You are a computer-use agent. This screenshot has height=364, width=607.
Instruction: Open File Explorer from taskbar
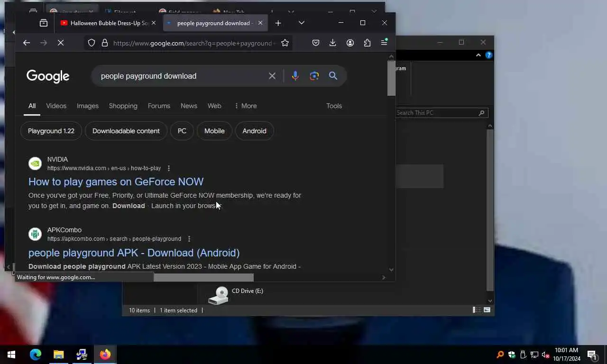pos(58,355)
